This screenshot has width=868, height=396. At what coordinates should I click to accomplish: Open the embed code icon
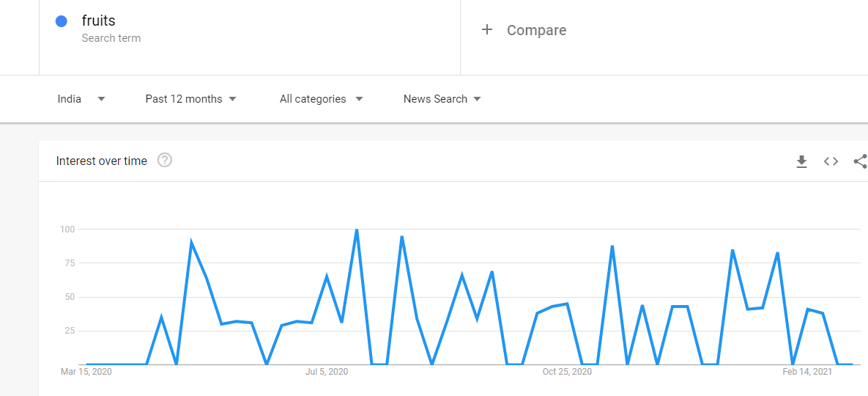click(831, 161)
